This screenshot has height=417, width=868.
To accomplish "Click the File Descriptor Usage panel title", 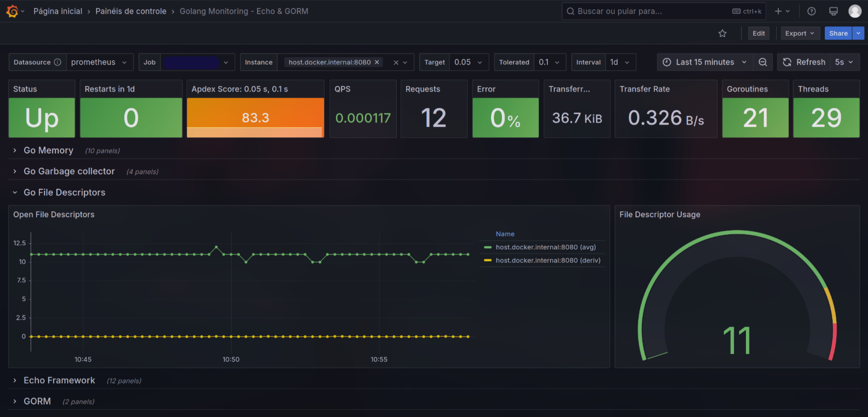I will 660,215.
